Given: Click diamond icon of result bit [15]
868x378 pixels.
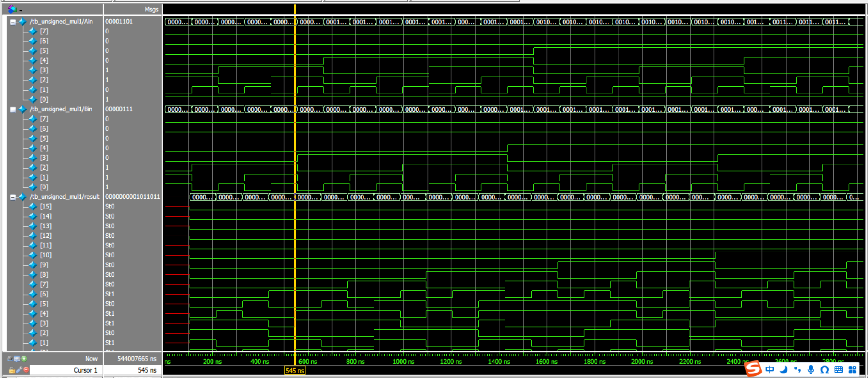Looking at the screenshot, I should (x=33, y=207).
